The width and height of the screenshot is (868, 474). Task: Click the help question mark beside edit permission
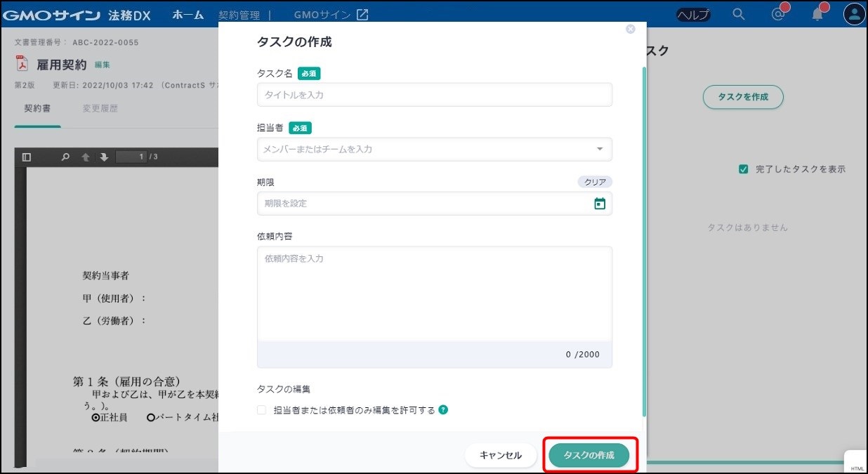tap(443, 410)
